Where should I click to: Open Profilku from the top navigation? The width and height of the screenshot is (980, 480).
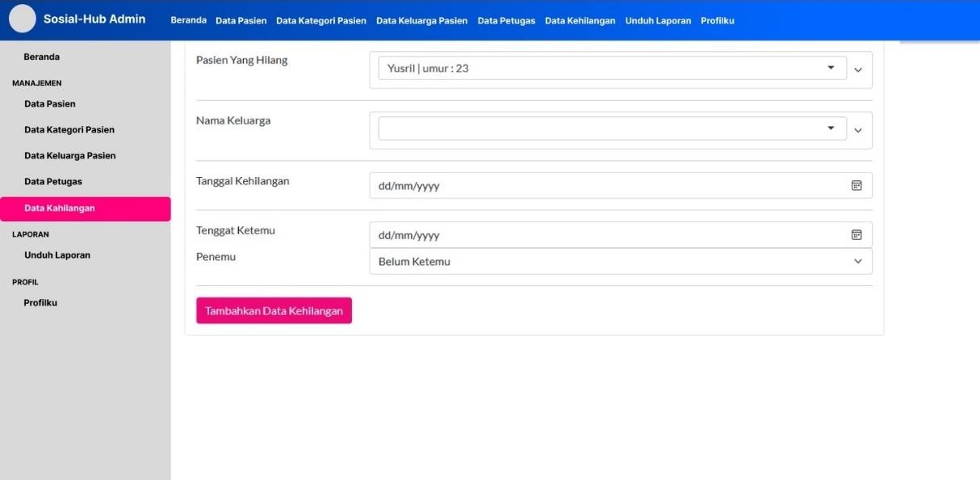[717, 21]
